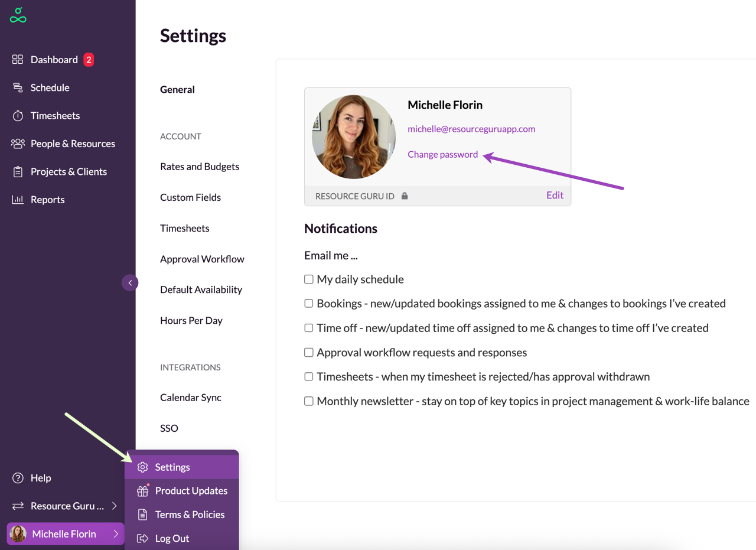Click the Reports bar chart icon
This screenshot has height=550, width=756.
pos(18,200)
